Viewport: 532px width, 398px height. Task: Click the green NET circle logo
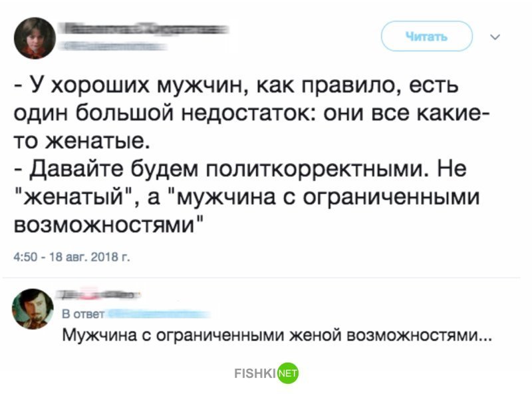click(x=288, y=373)
